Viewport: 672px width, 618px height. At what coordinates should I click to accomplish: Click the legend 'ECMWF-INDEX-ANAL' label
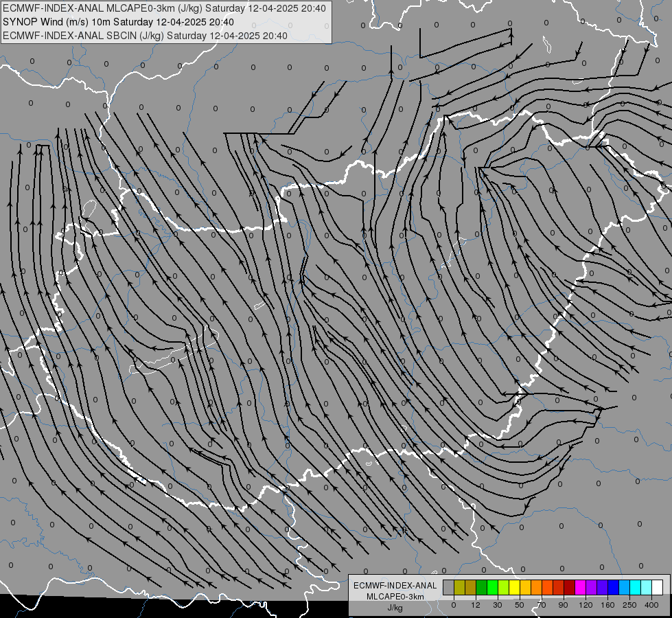pyautogui.click(x=395, y=586)
